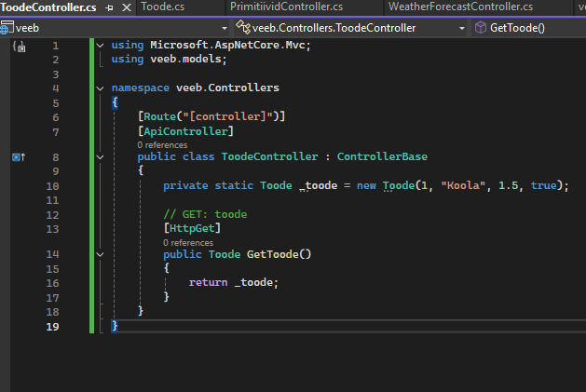The height and width of the screenshot is (392, 586).
Task: Collapse the using directives block
Action: tap(101, 46)
